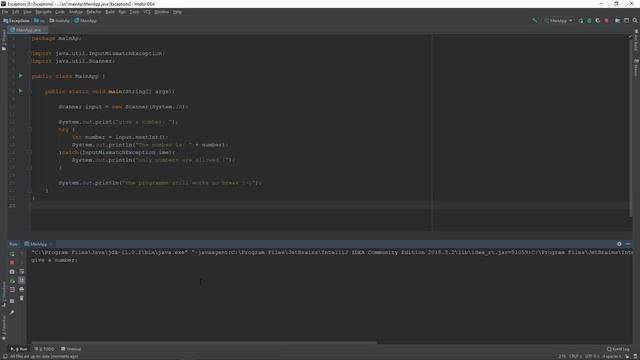This screenshot has height=360, width=640.
Task: Open the Navigate menu
Action: click(43, 12)
